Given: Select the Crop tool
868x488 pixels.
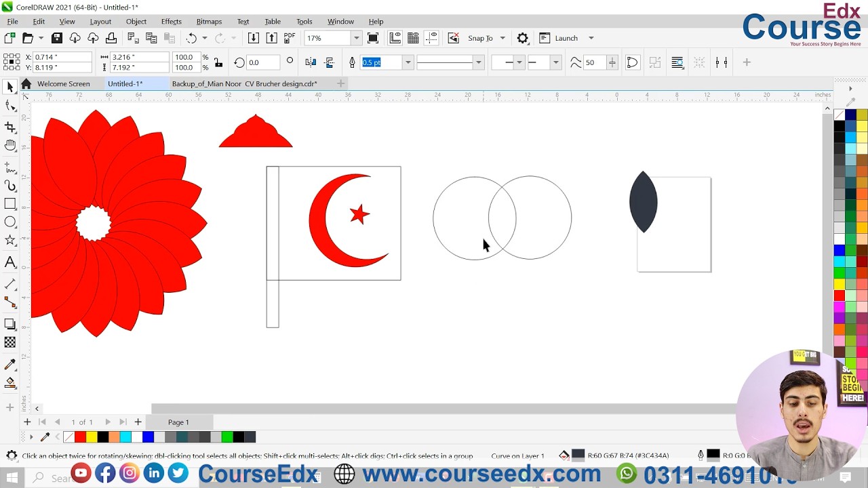Looking at the screenshot, I should (x=9, y=127).
